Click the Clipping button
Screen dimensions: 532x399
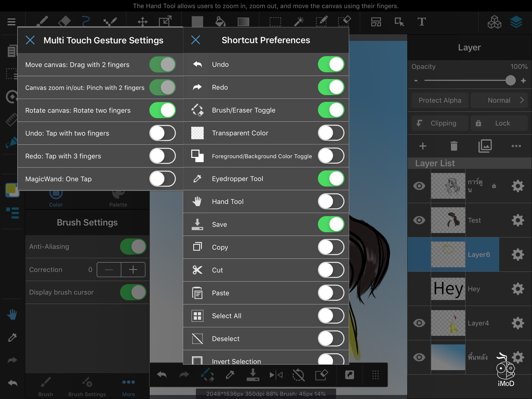pos(440,123)
